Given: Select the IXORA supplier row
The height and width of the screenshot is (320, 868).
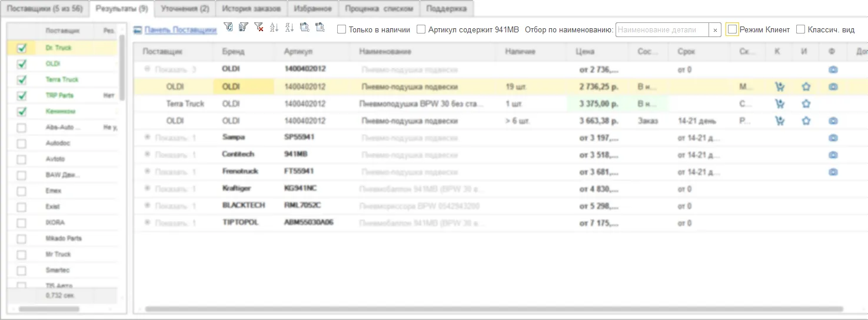Looking at the screenshot, I should [x=62, y=223].
